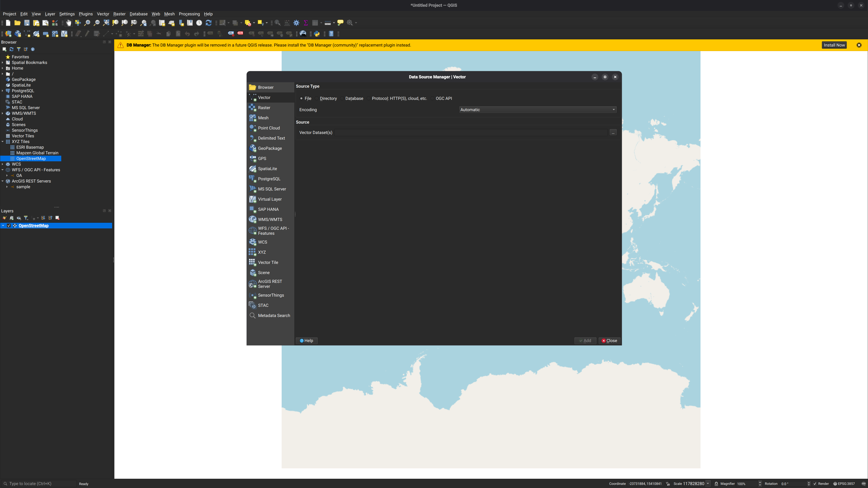Open the Data Source Manager toolbar icon
868x488 pixels.
pyautogui.click(x=8, y=34)
